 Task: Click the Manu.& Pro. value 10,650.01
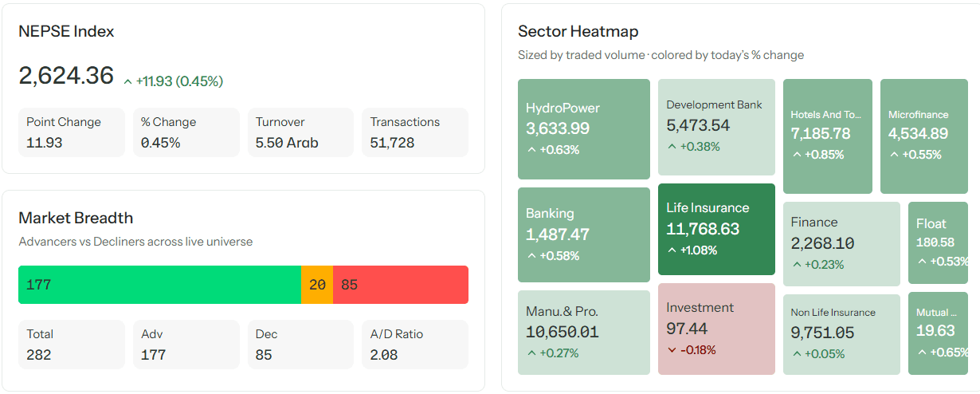point(563,332)
